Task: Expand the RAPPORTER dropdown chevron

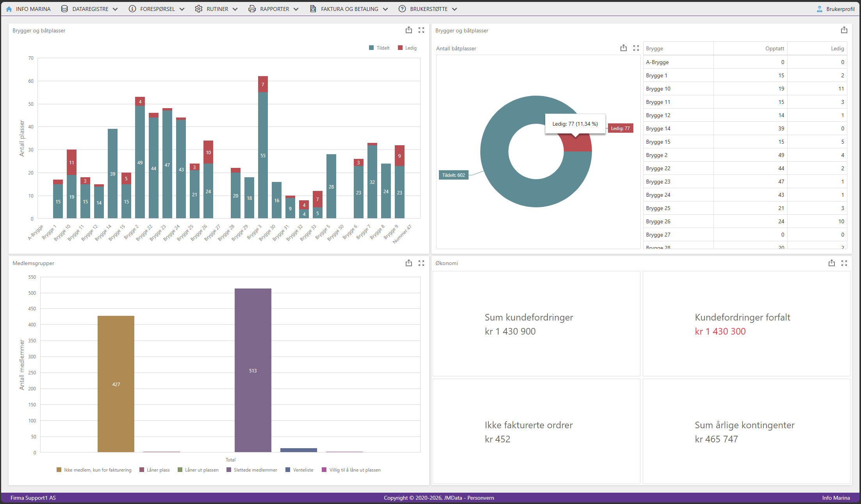Action: tap(296, 9)
